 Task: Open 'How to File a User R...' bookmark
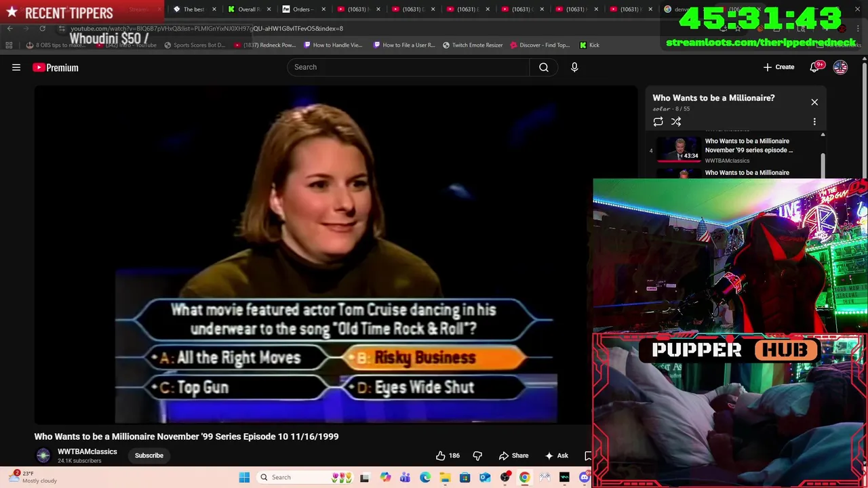click(x=404, y=45)
